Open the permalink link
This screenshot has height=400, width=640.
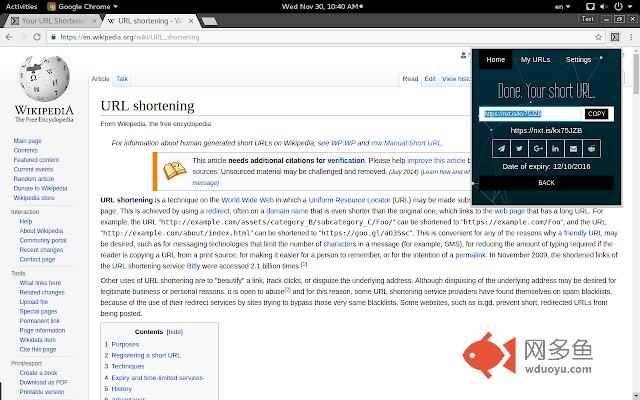(470, 255)
